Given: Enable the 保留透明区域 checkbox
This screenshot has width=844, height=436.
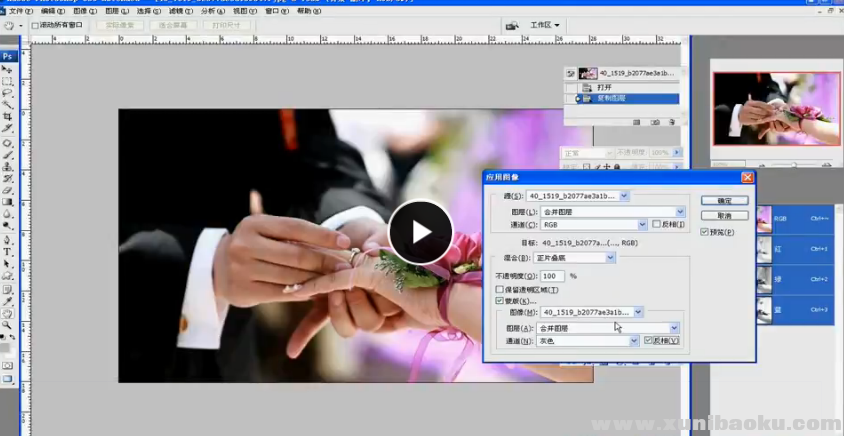Looking at the screenshot, I should [x=500, y=288].
